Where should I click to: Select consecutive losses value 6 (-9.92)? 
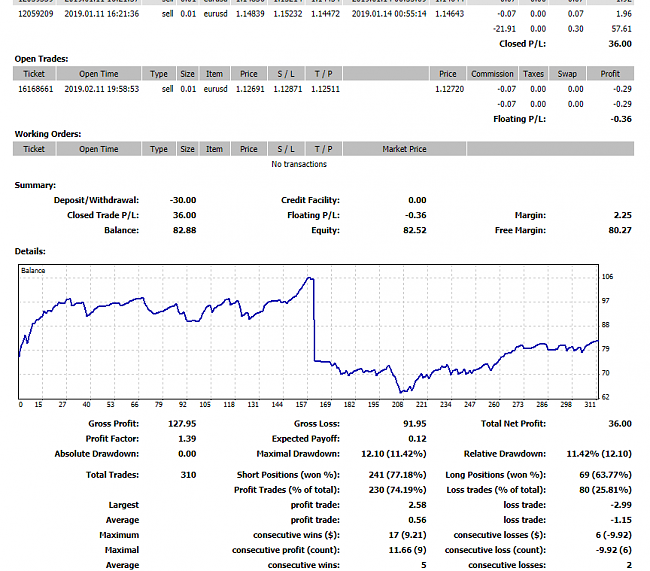pos(614,535)
